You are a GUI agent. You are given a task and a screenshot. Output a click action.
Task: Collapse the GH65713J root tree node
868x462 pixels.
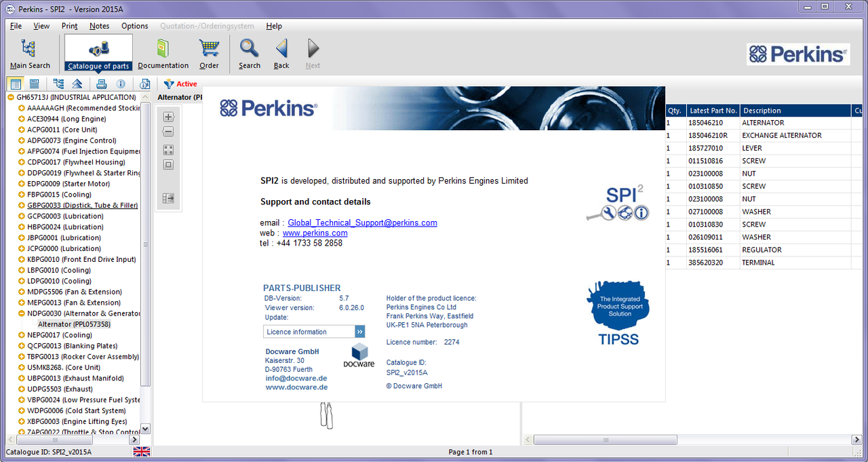[11, 97]
